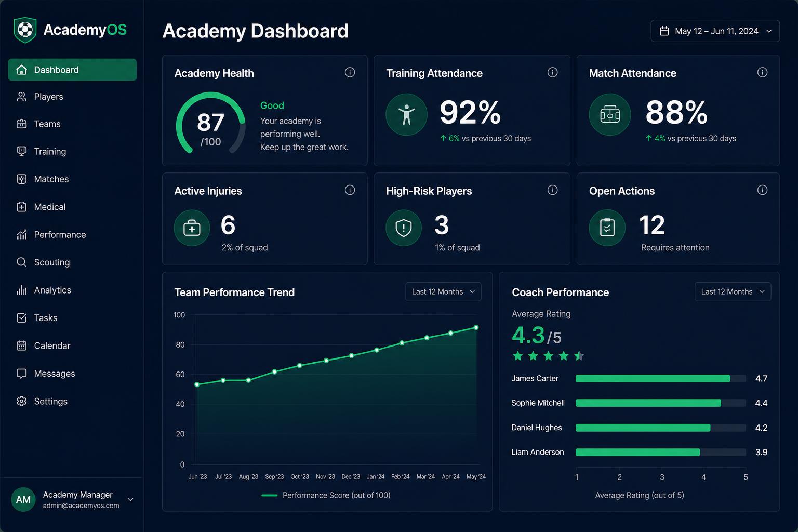The image size is (798, 532).
Task: Click James Carter's rating bar
Action: pyautogui.click(x=661, y=379)
